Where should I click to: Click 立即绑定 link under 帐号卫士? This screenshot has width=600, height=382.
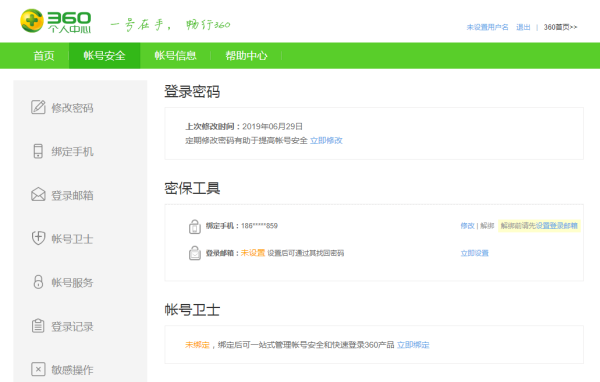pos(413,345)
